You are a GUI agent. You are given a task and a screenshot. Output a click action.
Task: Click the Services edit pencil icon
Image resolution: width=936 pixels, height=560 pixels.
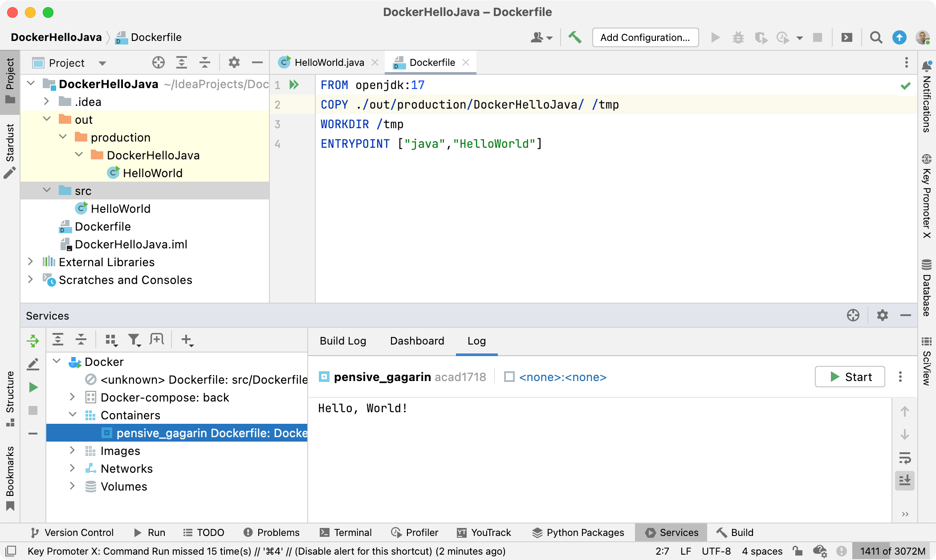(x=33, y=364)
